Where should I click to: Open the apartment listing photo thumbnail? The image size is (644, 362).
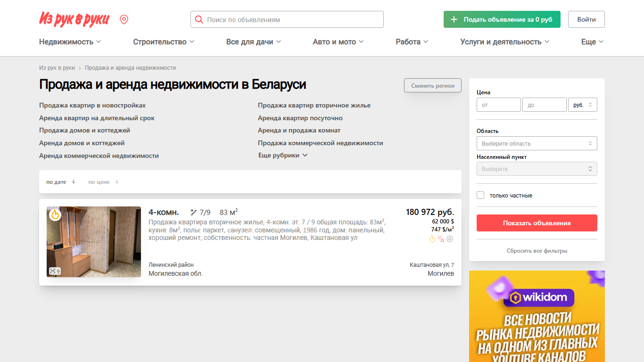[94, 242]
